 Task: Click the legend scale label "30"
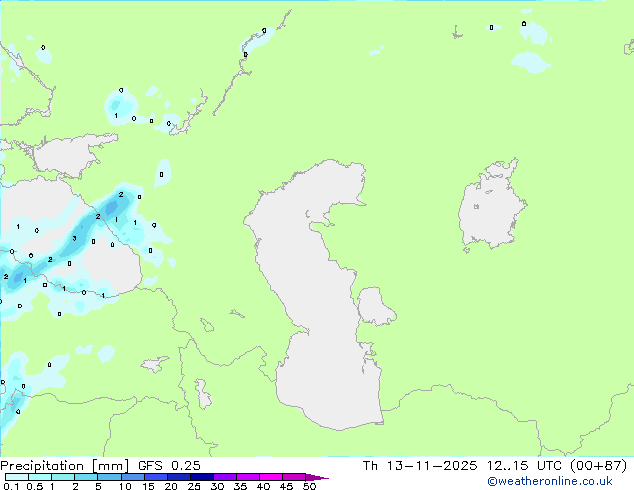pyautogui.click(x=217, y=486)
